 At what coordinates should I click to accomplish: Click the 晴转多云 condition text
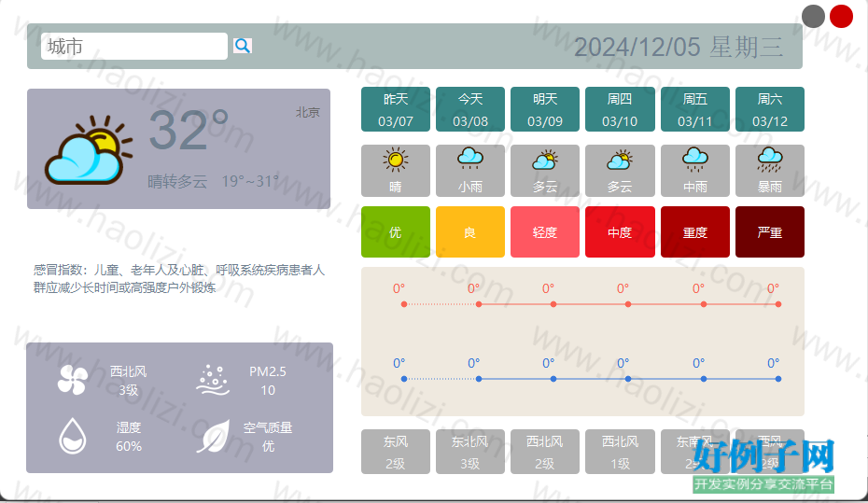pos(177,181)
